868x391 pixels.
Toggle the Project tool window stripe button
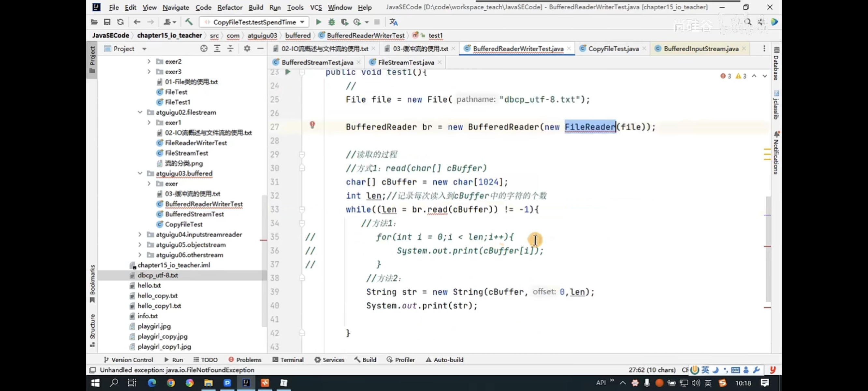click(x=92, y=60)
